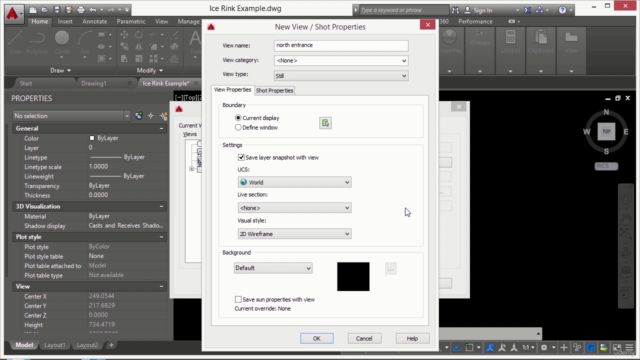Click TOP face on the ViewCube
The width and height of the screenshot is (640, 360).
click(x=606, y=131)
